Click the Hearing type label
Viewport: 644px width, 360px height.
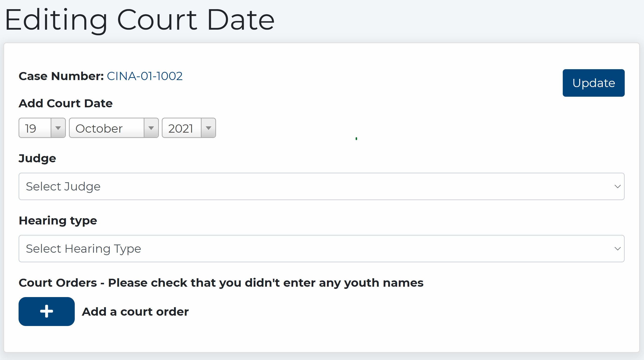click(x=58, y=220)
